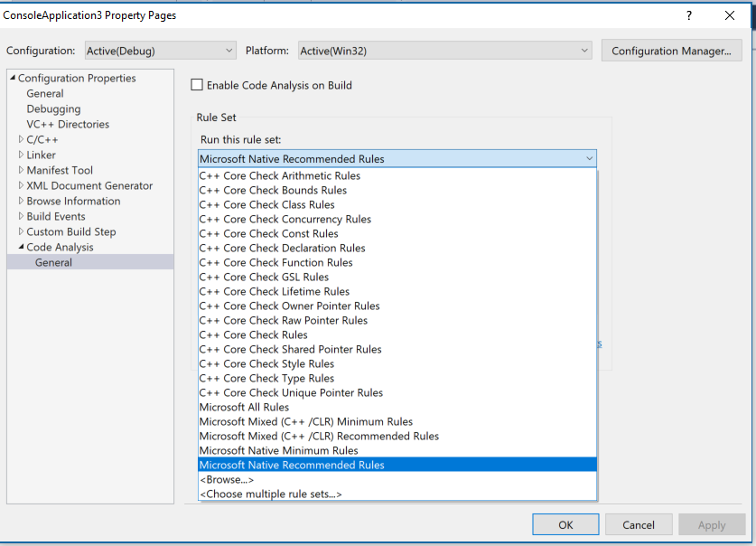Choose the Browse option in the rule list

[x=225, y=479]
